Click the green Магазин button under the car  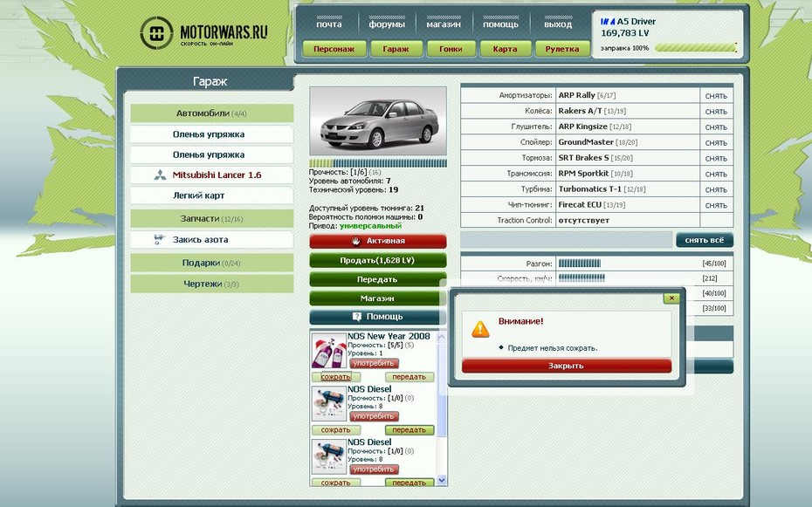[x=378, y=298]
